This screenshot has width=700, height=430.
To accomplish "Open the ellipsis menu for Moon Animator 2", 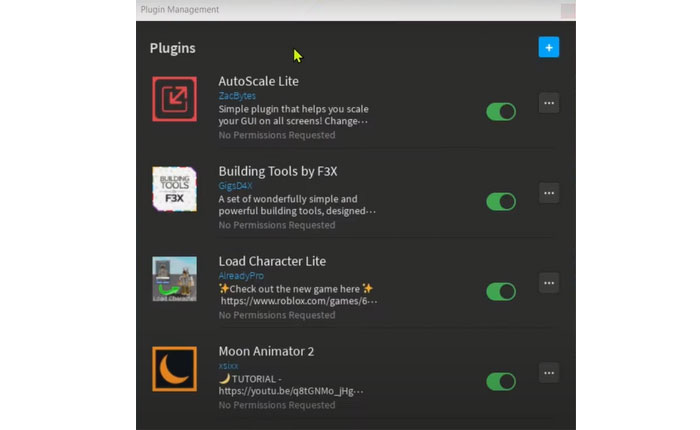I will pos(549,373).
